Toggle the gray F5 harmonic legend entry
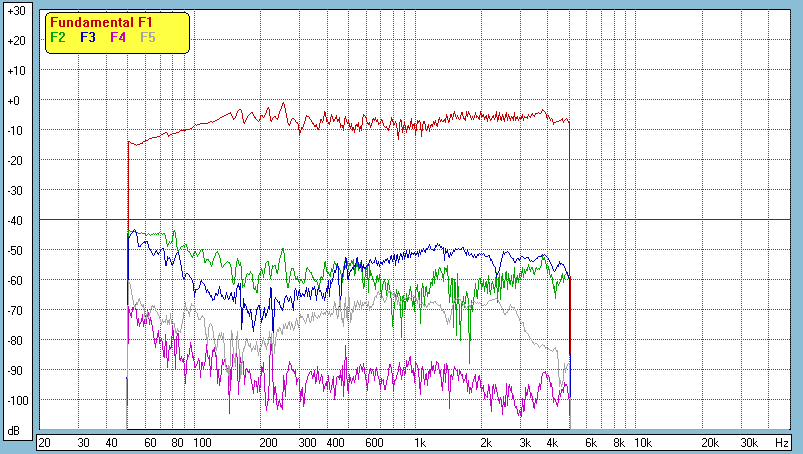This screenshot has width=803, height=454. (148, 37)
